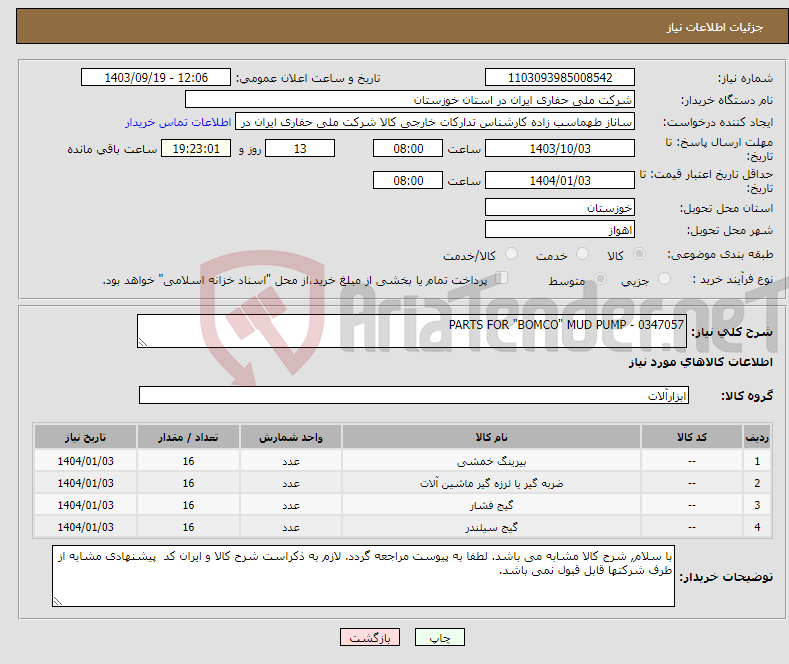Click the remaining time field 19:23:01
This screenshot has width=789, height=664.
[196, 148]
